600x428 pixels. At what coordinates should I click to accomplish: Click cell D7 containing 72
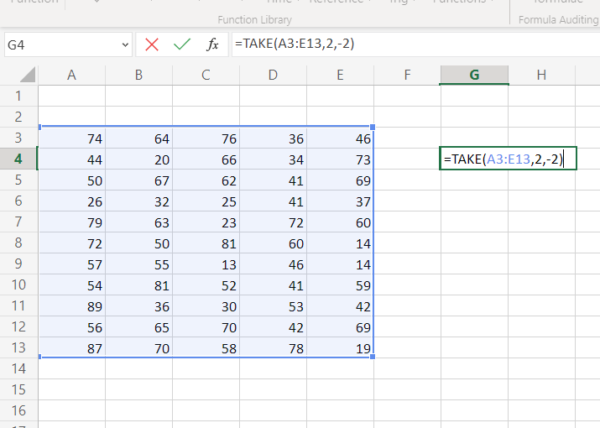(273, 223)
